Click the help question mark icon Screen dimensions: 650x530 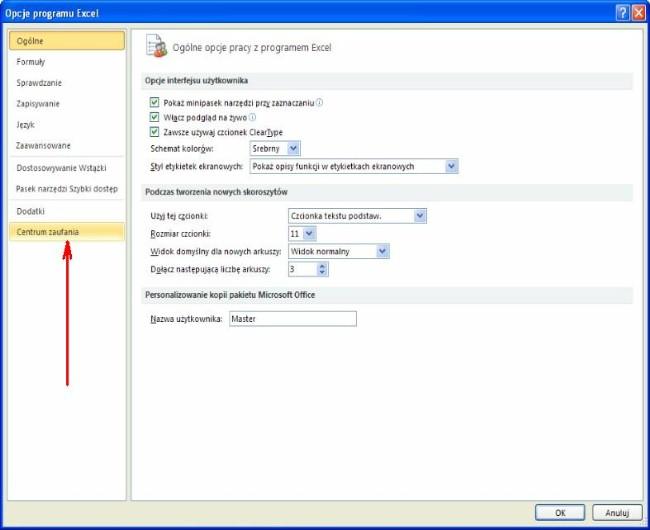click(x=623, y=13)
